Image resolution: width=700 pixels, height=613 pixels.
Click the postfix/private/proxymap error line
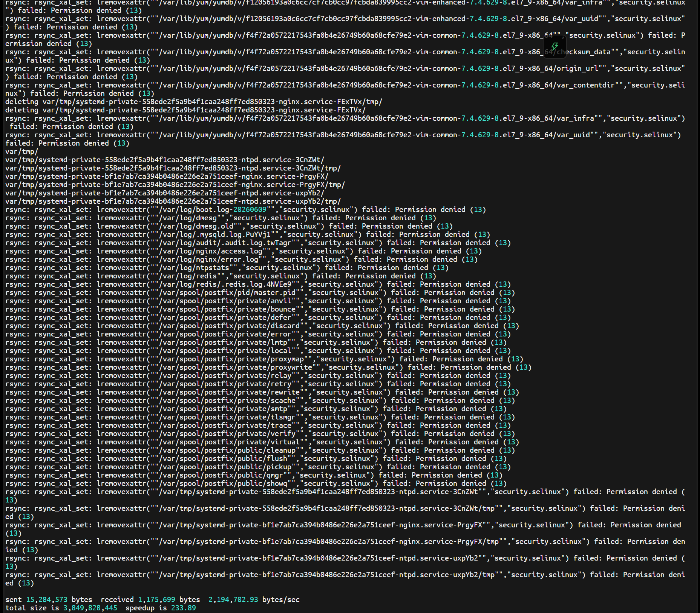264,359
